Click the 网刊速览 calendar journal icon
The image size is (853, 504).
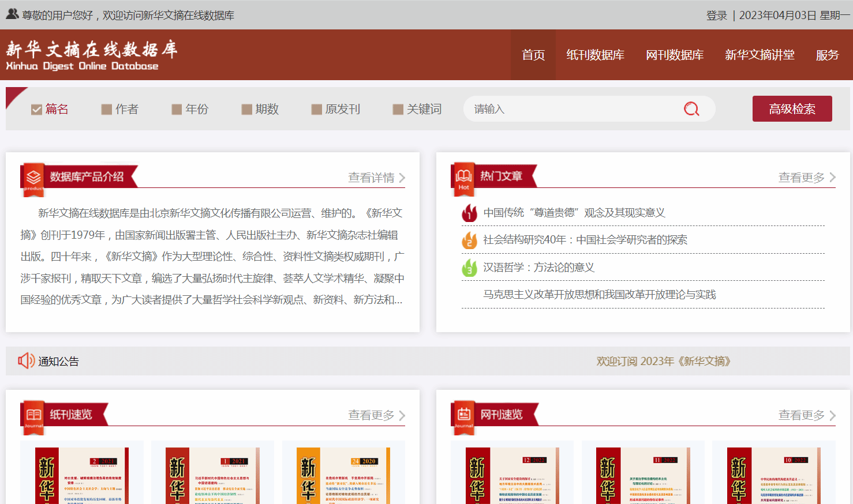coord(464,415)
